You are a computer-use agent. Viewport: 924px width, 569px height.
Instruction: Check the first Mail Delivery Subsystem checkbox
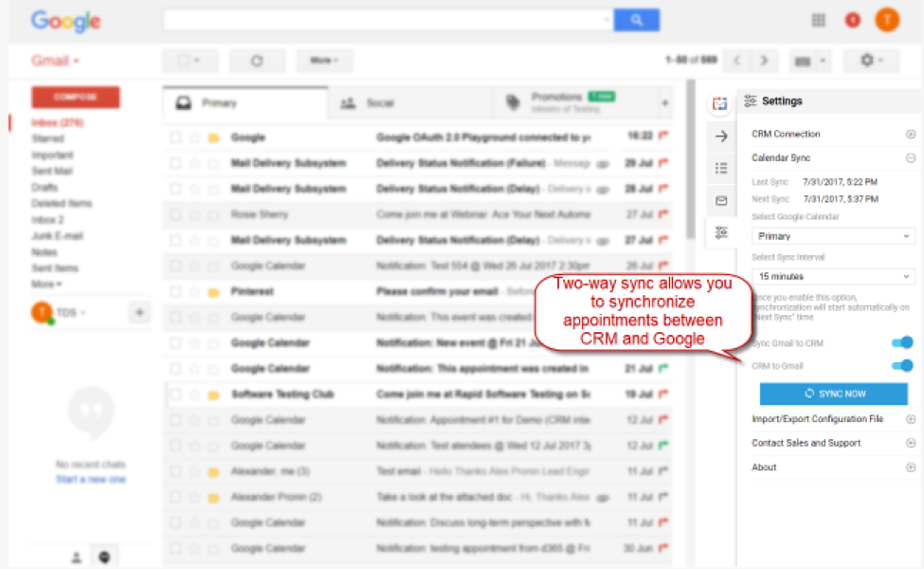(175, 163)
